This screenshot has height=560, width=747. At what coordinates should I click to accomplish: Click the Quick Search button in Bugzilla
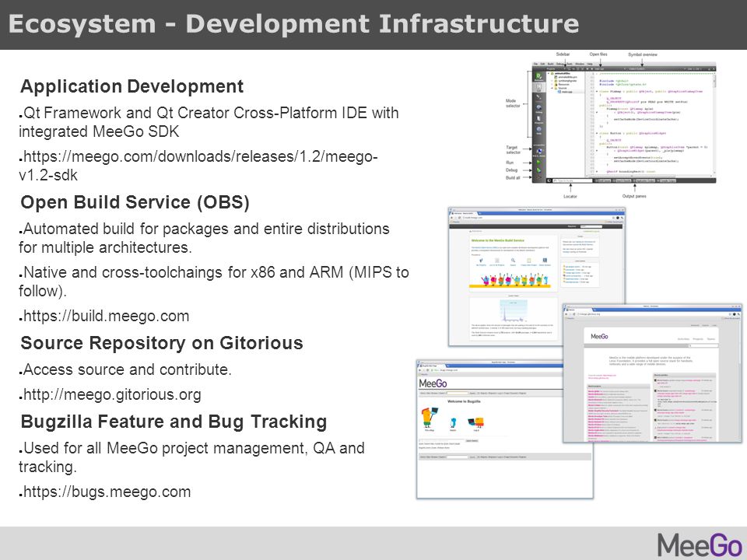click(472, 440)
